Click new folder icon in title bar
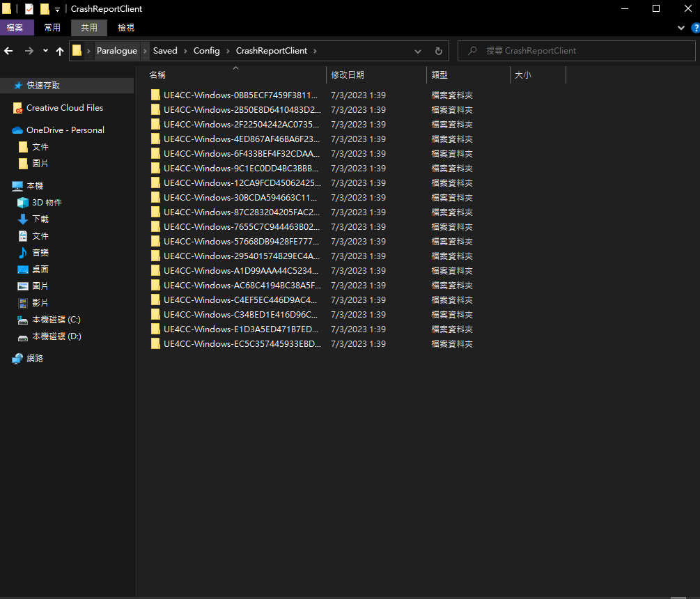This screenshot has width=700, height=599. pos(45,9)
